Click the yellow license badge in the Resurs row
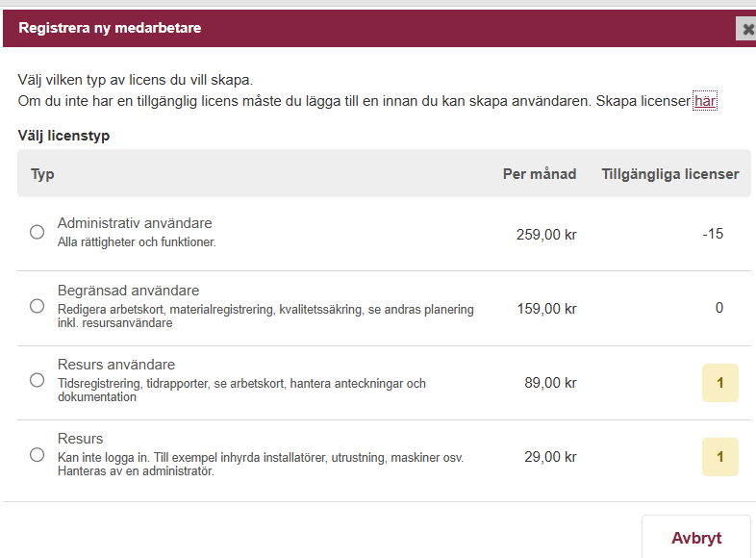The height and width of the screenshot is (558, 756). click(720, 457)
